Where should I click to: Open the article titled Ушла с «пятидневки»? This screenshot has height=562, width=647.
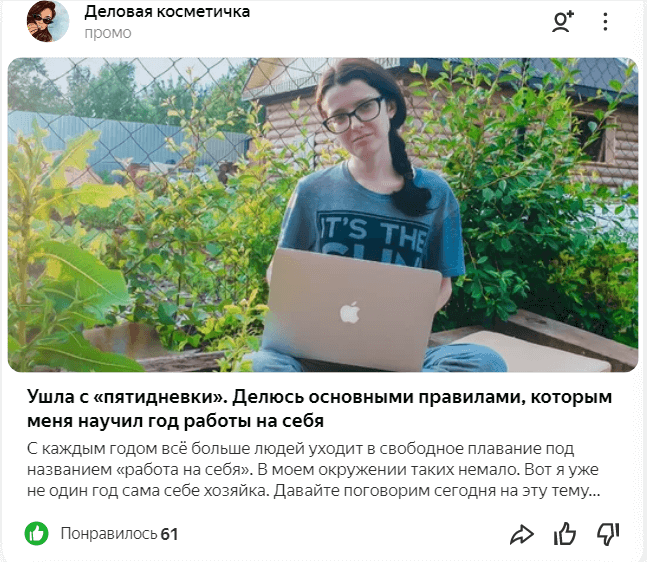(x=319, y=409)
